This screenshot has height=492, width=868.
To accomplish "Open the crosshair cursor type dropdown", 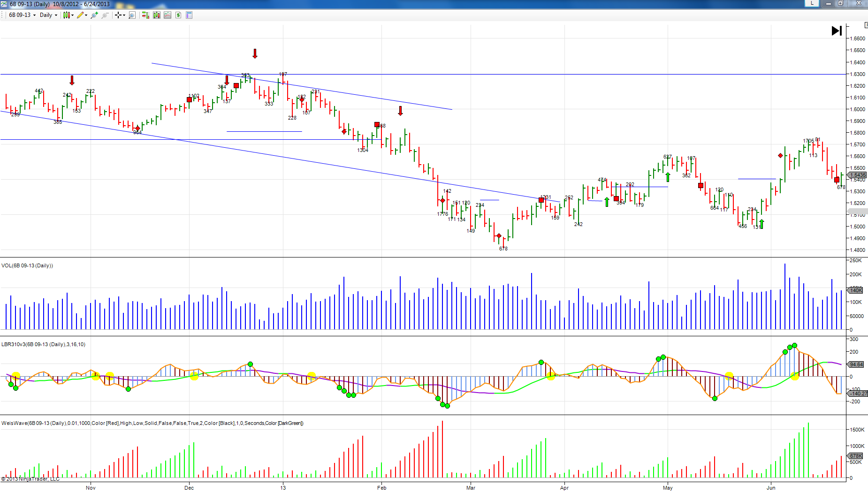I will 121,15.
